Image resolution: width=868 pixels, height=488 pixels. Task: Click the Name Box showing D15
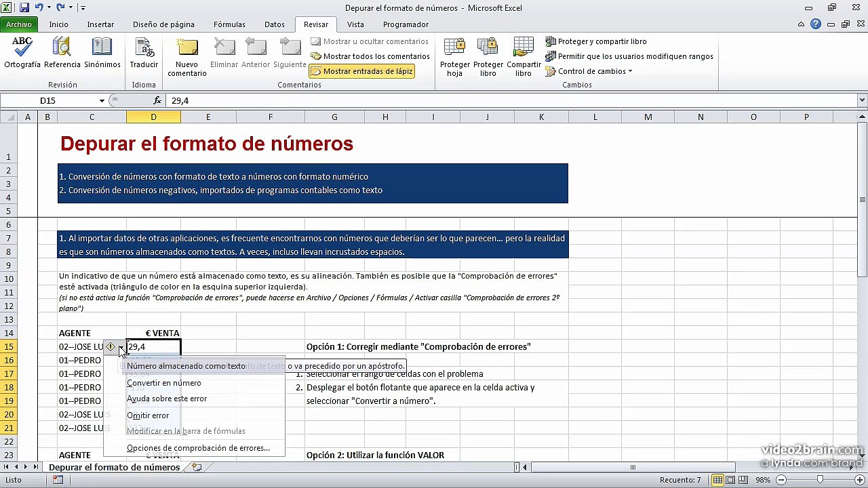pos(47,100)
